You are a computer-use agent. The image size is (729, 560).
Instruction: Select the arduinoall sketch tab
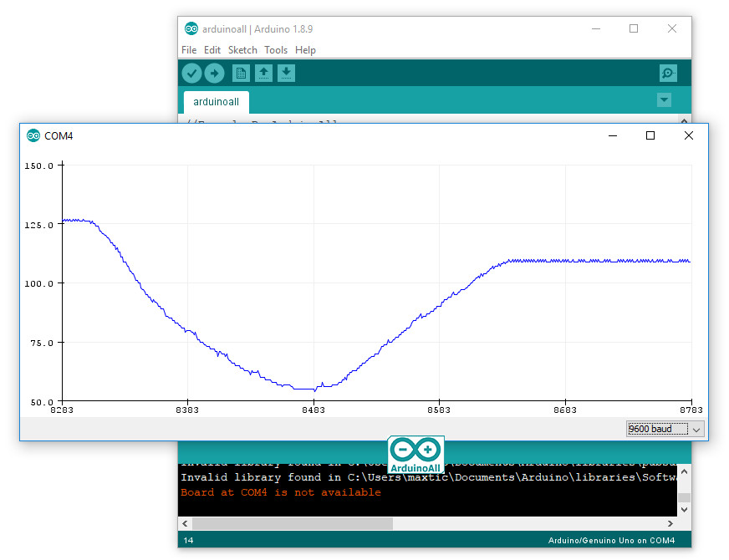217,102
